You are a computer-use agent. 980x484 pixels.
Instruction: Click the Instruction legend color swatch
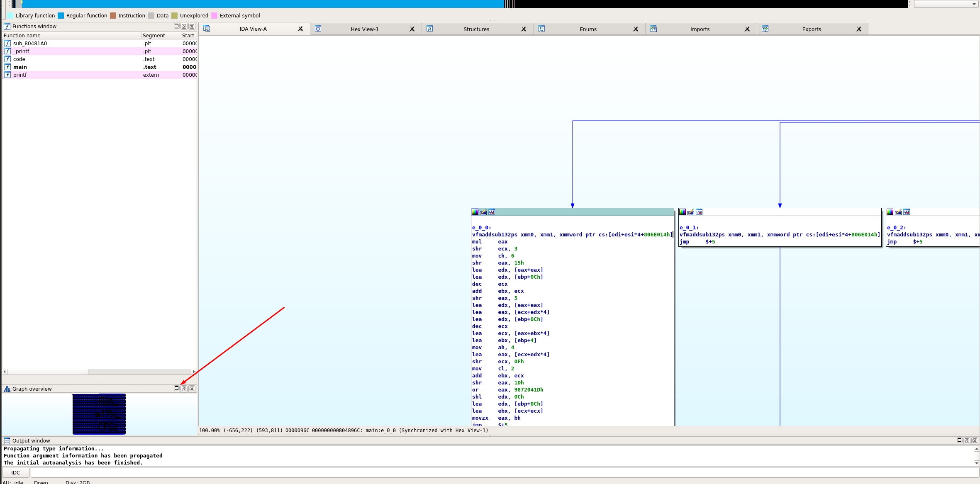(113, 16)
